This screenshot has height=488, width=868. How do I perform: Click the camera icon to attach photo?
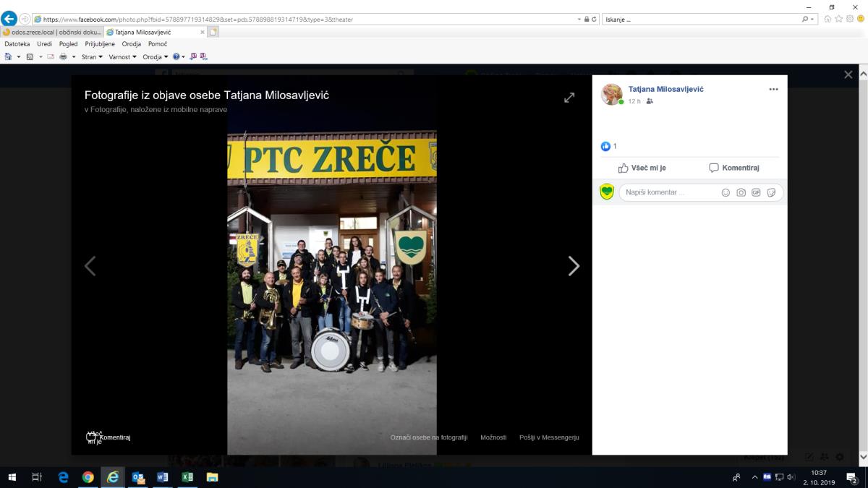(x=741, y=192)
